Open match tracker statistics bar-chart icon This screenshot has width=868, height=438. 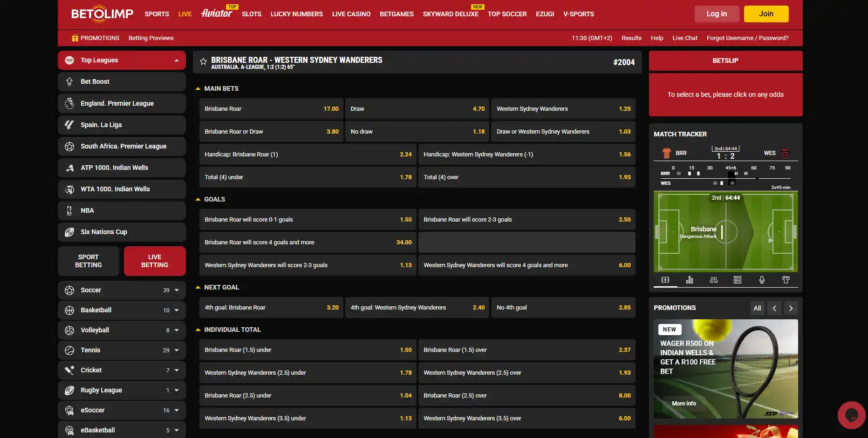690,280
